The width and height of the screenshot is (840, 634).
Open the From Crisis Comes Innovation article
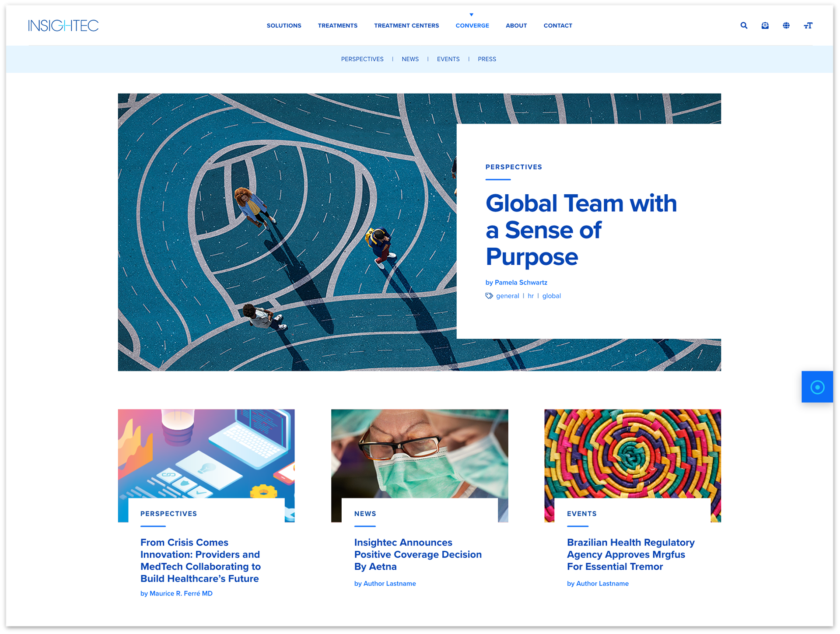(x=200, y=560)
